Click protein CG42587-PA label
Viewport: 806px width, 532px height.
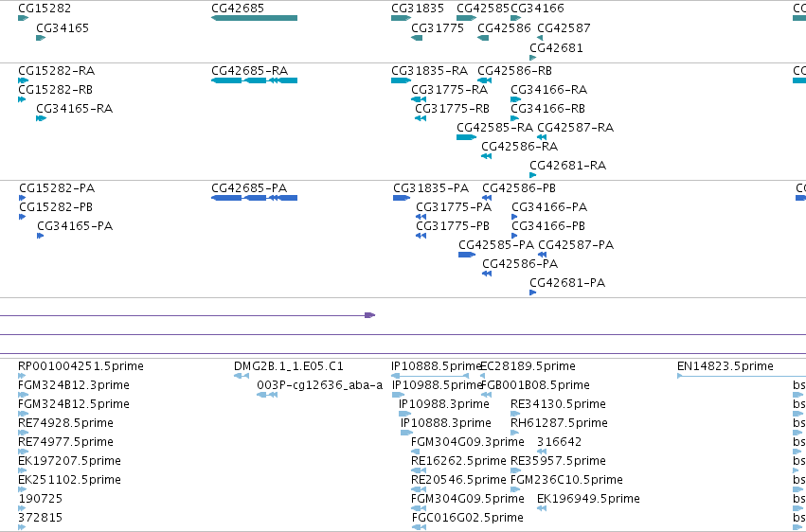click(576, 245)
